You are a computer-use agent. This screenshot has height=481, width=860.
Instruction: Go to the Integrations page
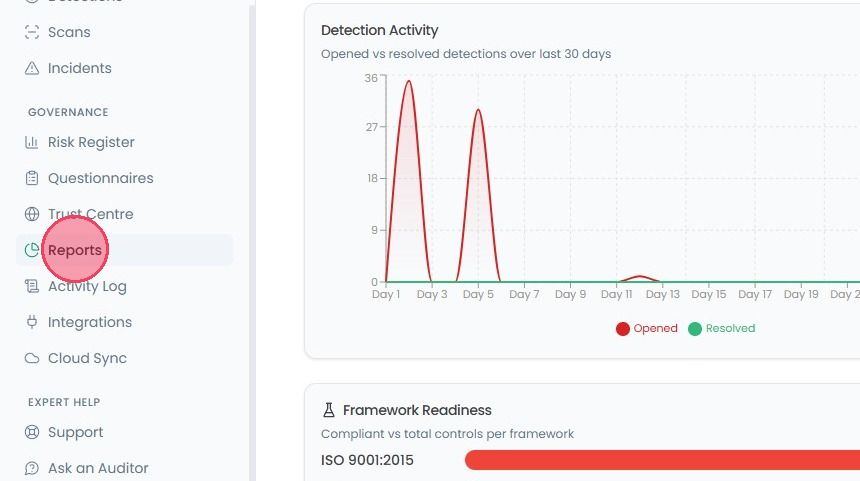click(x=125, y=322)
